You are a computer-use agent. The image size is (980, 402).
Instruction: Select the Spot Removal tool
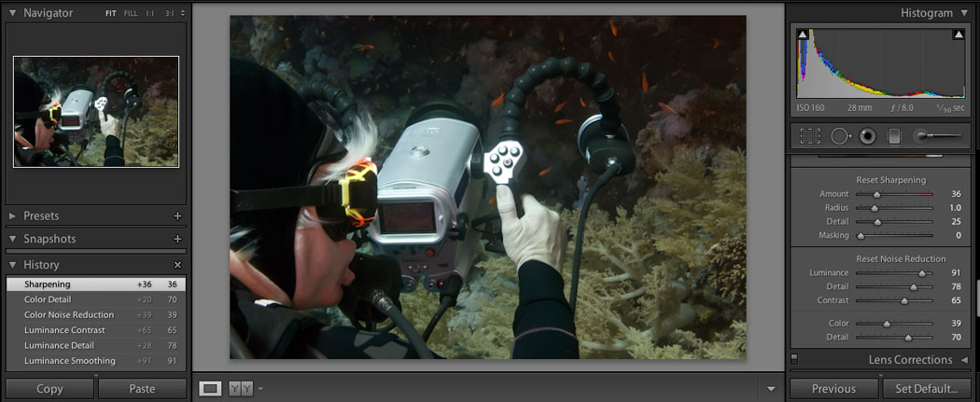(x=840, y=136)
